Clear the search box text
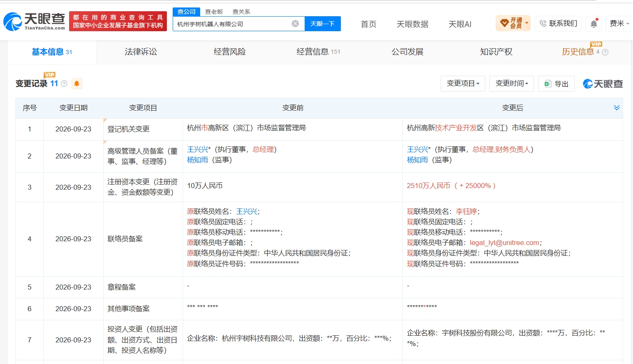Viewport: 633px width, 364px height. tap(295, 24)
